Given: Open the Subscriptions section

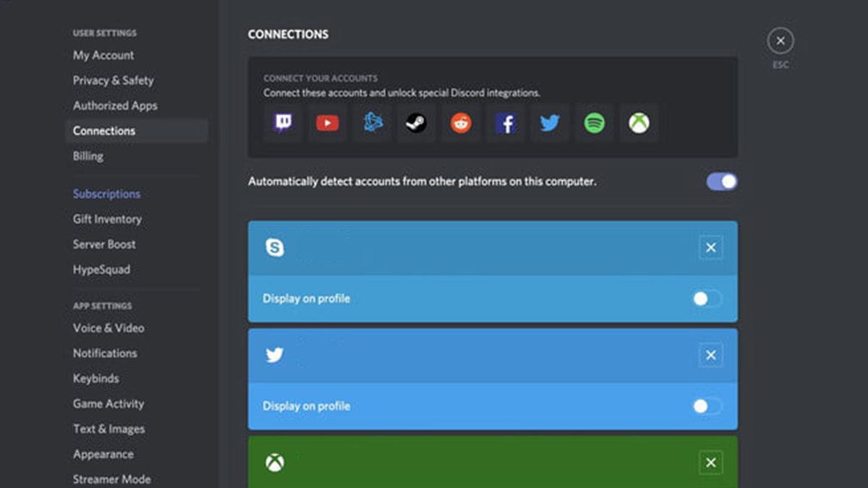Looking at the screenshot, I should (x=106, y=194).
